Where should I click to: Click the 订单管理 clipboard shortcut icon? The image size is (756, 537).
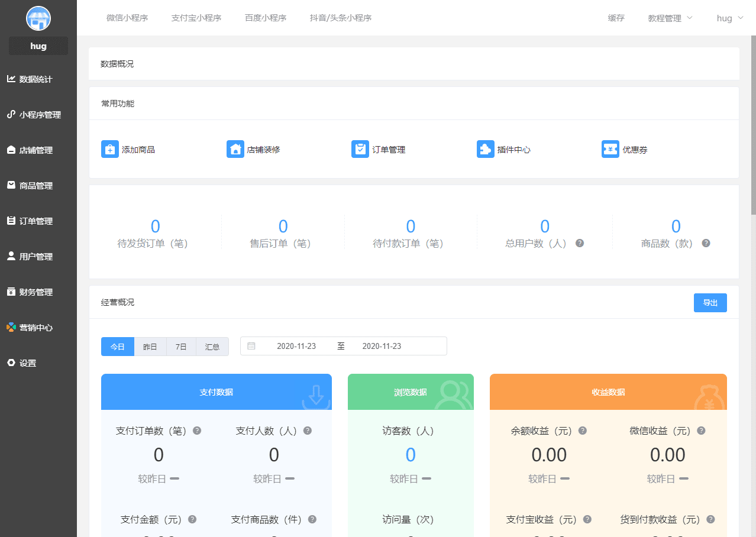pyautogui.click(x=360, y=149)
